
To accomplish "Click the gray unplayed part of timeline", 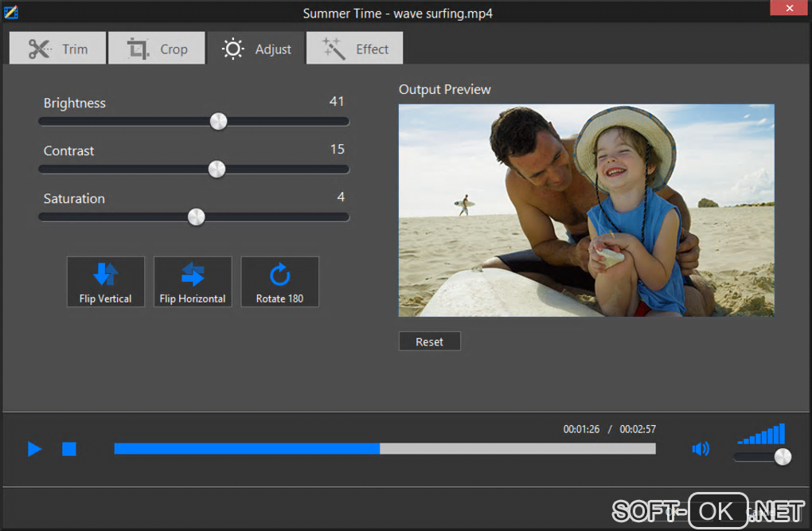I will tap(517, 449).
